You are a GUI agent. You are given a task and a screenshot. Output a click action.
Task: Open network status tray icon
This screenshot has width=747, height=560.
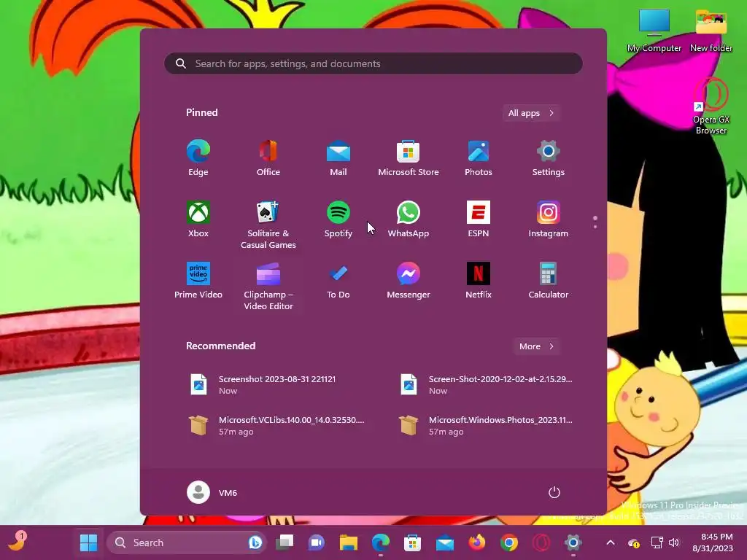click(657, 542)
